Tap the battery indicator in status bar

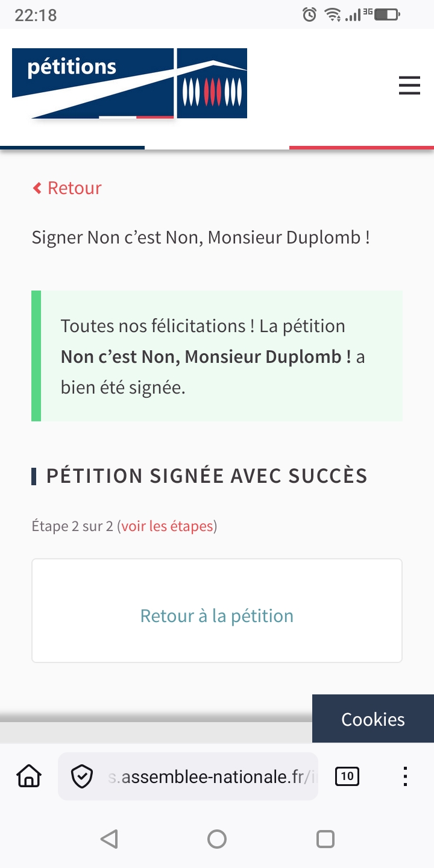[x=387, y=14]
